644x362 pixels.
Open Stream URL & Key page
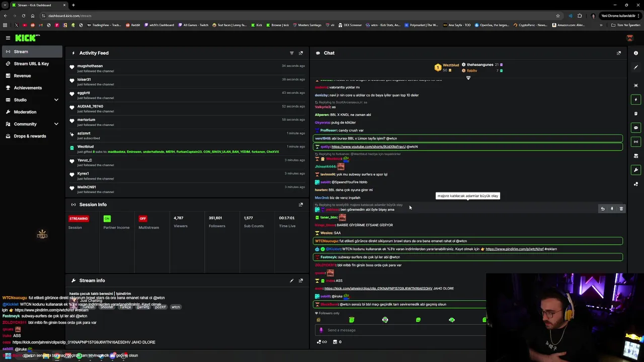(x=31, y=64)
